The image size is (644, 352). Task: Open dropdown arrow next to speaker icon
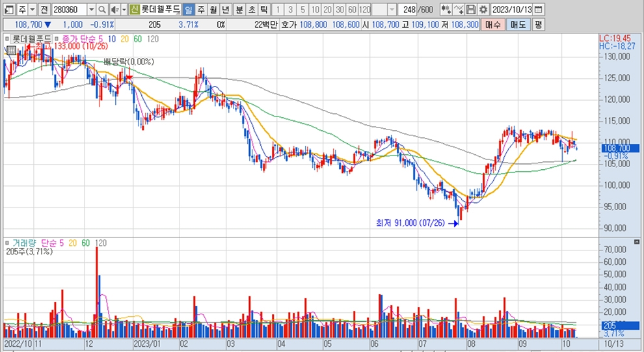click(123, 10)
